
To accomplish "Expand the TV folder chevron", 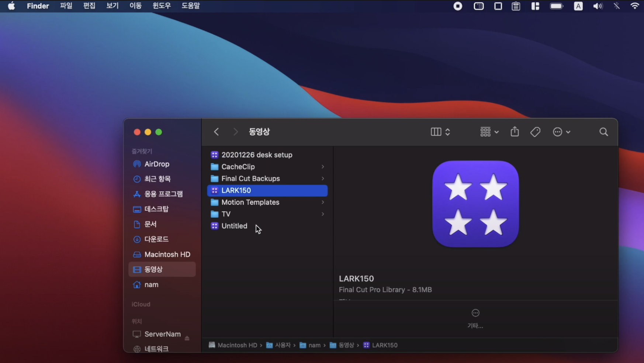I will point(323,214).
